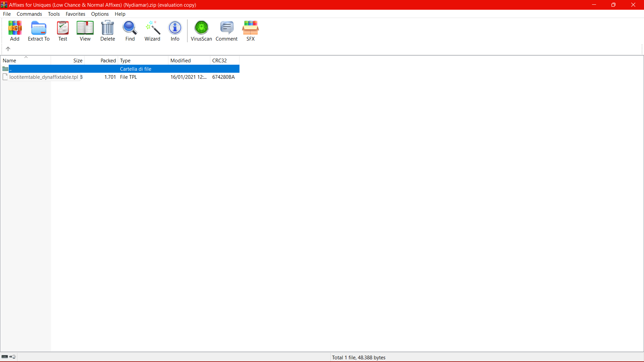Run the Test archive tool

point(63,31)
